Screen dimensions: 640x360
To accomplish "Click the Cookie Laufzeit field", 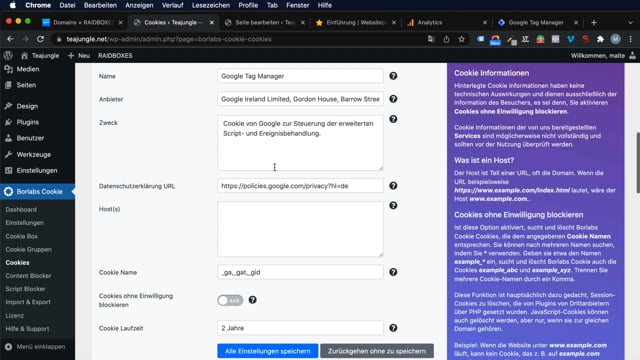I will [x=300, y=328].
